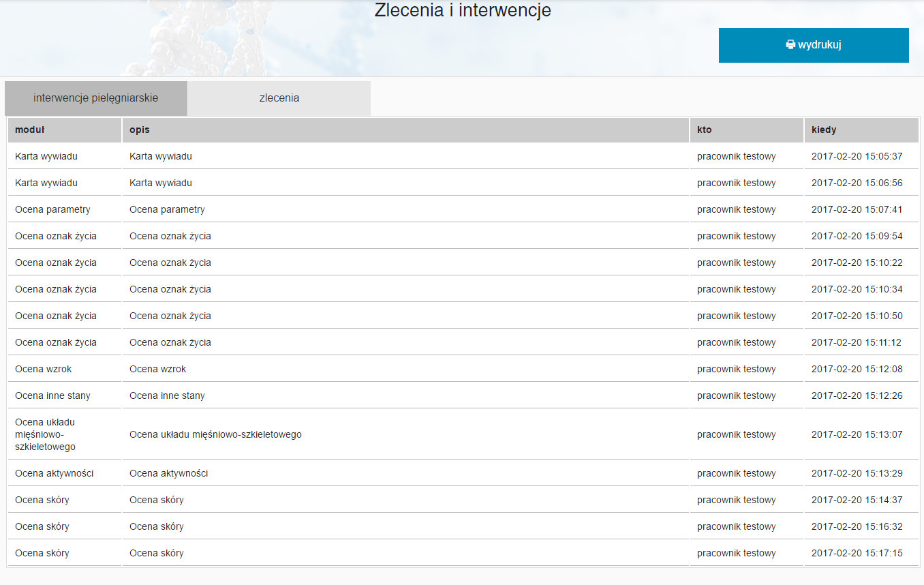
Task: Select timestamp 2017-02-20 15:11:12
Action: pos(857,342)
